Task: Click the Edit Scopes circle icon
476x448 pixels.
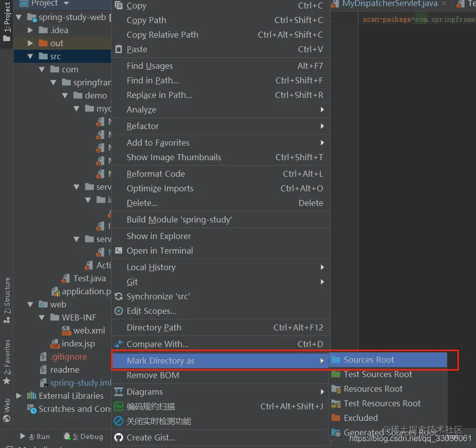Action: [119, 311]
